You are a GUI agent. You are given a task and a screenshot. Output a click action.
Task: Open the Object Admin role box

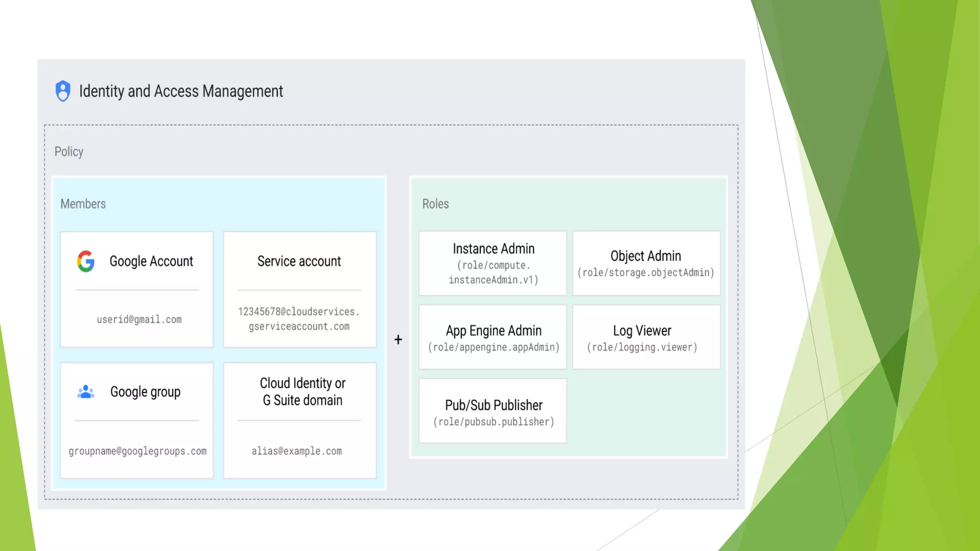click(x=646, y=263)
